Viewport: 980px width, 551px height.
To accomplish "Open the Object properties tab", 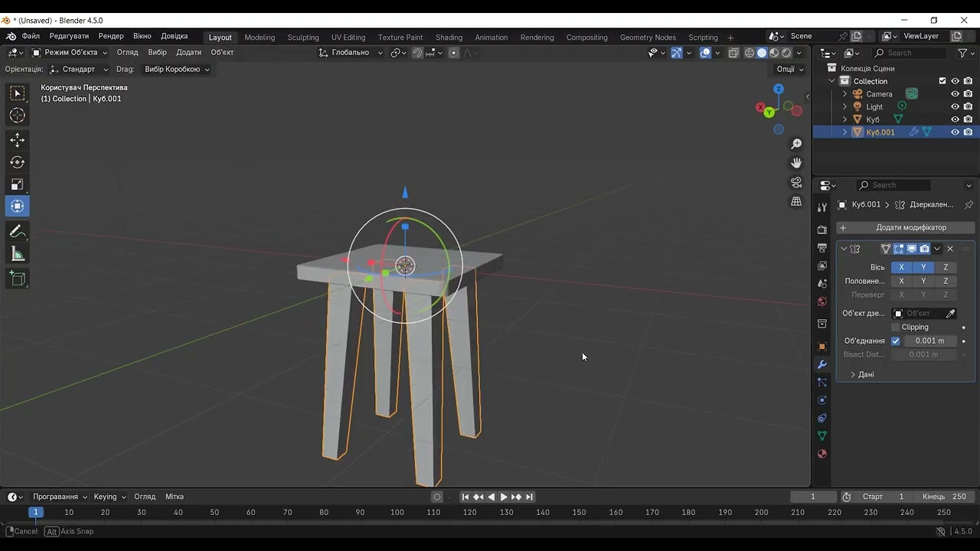I will point(822,347).
